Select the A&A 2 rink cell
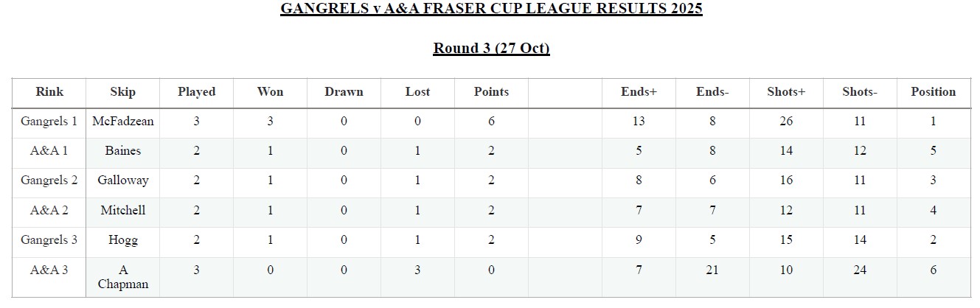 tap(49, 211)
